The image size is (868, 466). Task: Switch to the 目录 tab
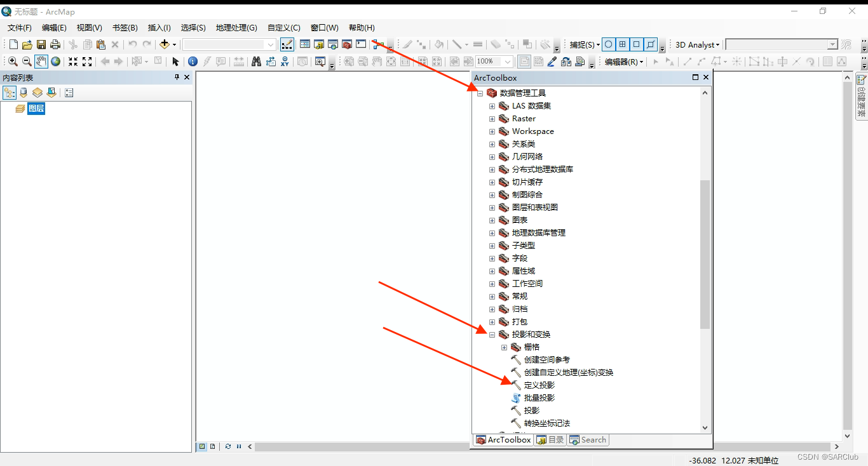(x=550, y=439)
